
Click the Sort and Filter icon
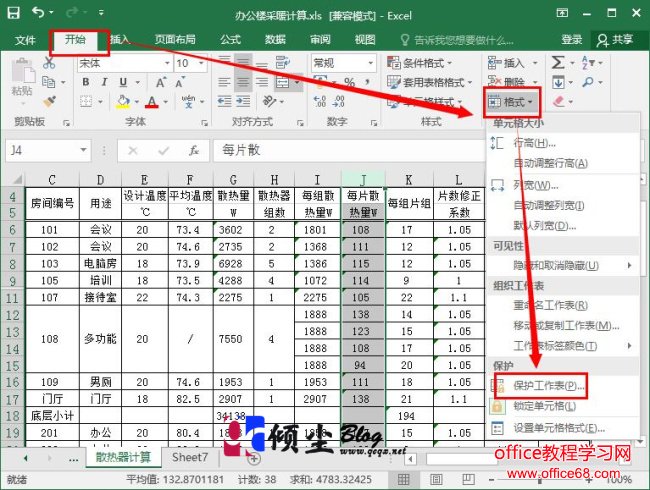[588, 63]
